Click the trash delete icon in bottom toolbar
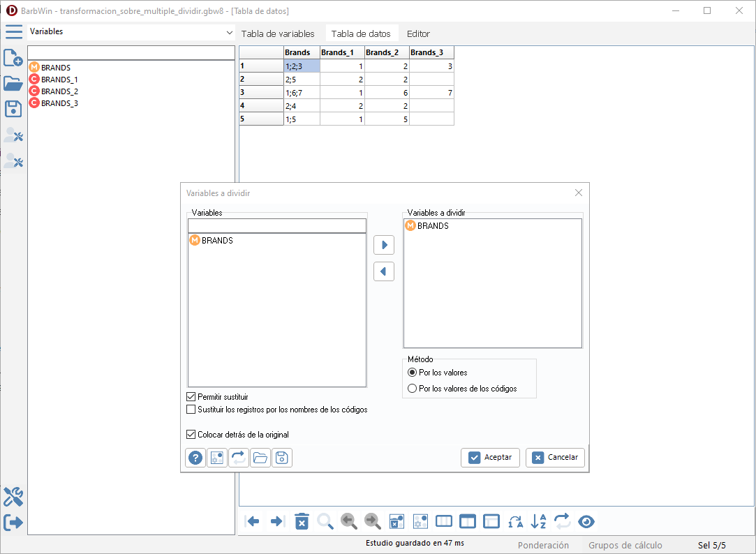The height and width of the screenshot is (554, 756). point(302,521)
